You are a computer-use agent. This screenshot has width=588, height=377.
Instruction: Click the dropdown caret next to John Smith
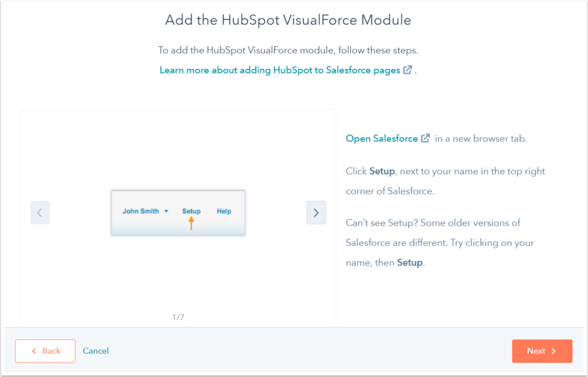click(x=166, y=211)
